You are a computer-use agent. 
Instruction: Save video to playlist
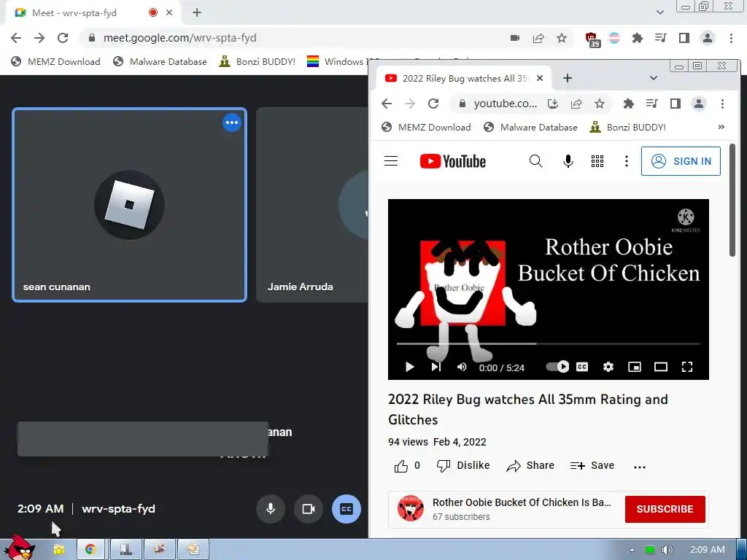(x=592, y=466)
